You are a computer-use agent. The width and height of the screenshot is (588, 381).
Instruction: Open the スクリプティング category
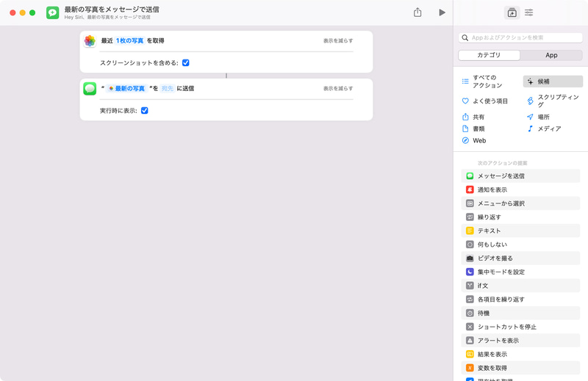pos(553,101)
